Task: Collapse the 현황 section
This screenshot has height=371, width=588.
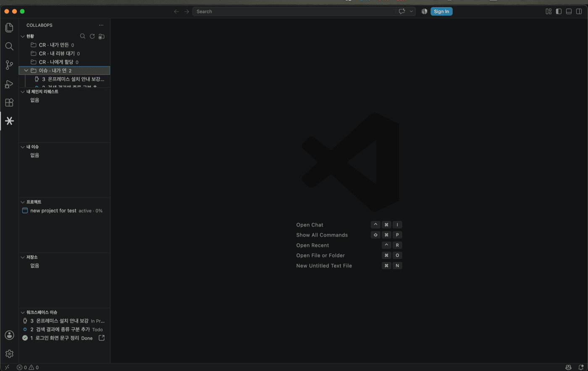Action: pos(23,36)
